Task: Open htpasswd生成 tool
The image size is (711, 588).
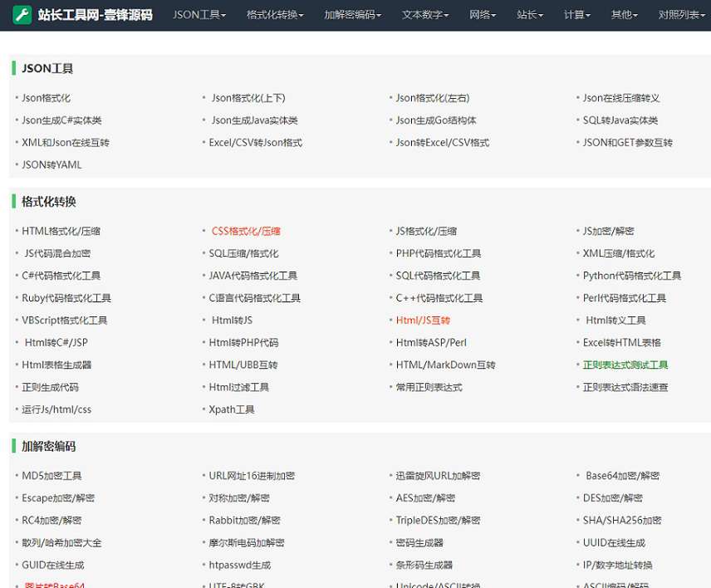Action: 240,564
